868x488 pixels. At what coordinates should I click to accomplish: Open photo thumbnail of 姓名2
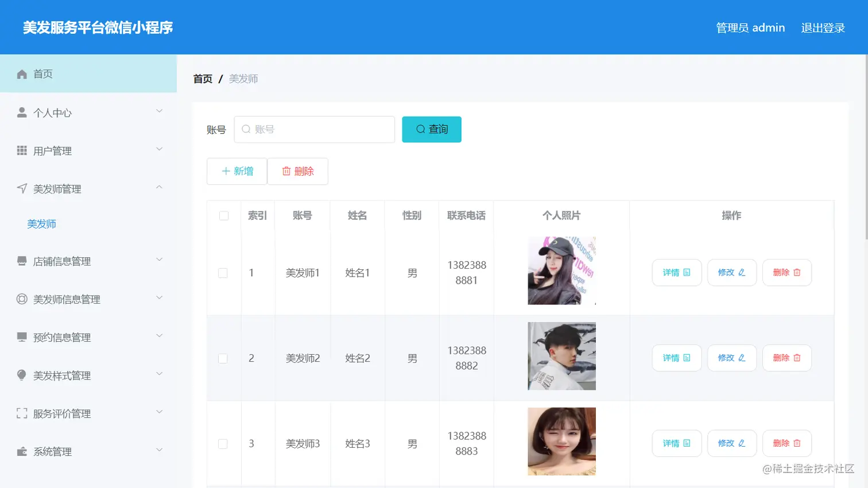[x=562, y=356]
